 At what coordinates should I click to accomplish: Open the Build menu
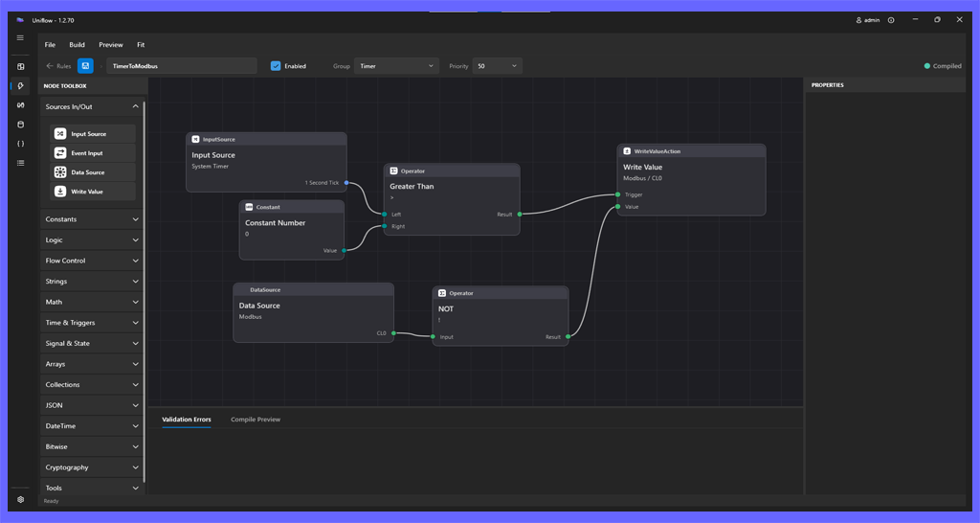77,45
